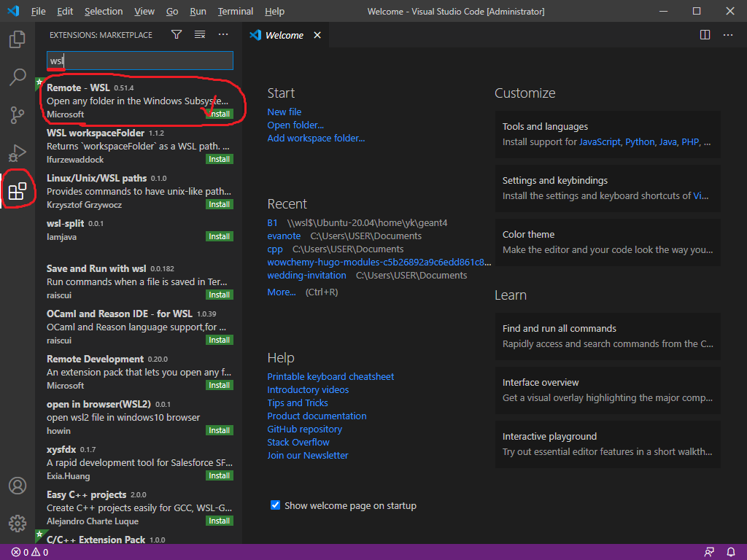Toggle Show welcome page on startup checkbox
747x560 pixels.
coord(276,505)
